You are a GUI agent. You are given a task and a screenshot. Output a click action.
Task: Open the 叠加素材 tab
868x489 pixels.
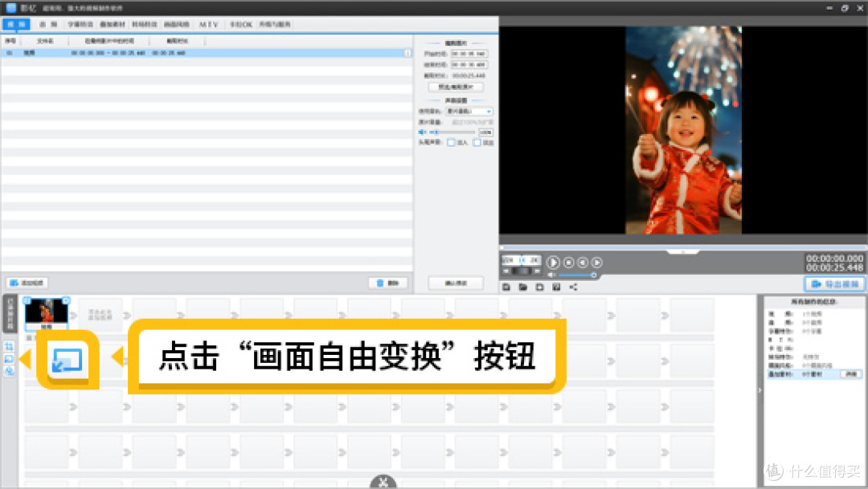113,24
